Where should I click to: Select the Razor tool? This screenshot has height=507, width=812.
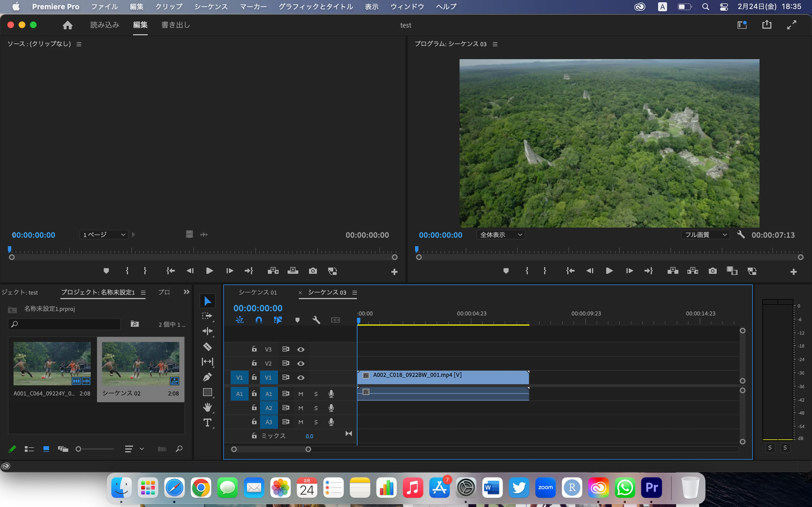[x=207, y=346]
